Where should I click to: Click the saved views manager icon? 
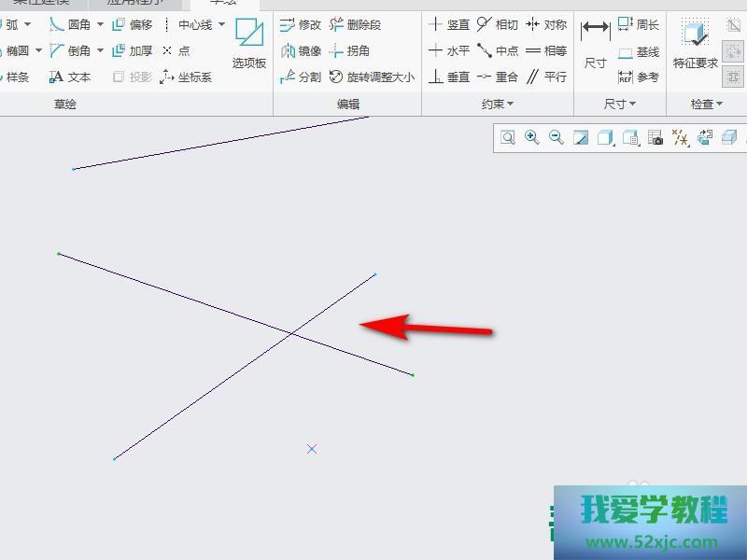pyautogui.click(x=630, y=138)
